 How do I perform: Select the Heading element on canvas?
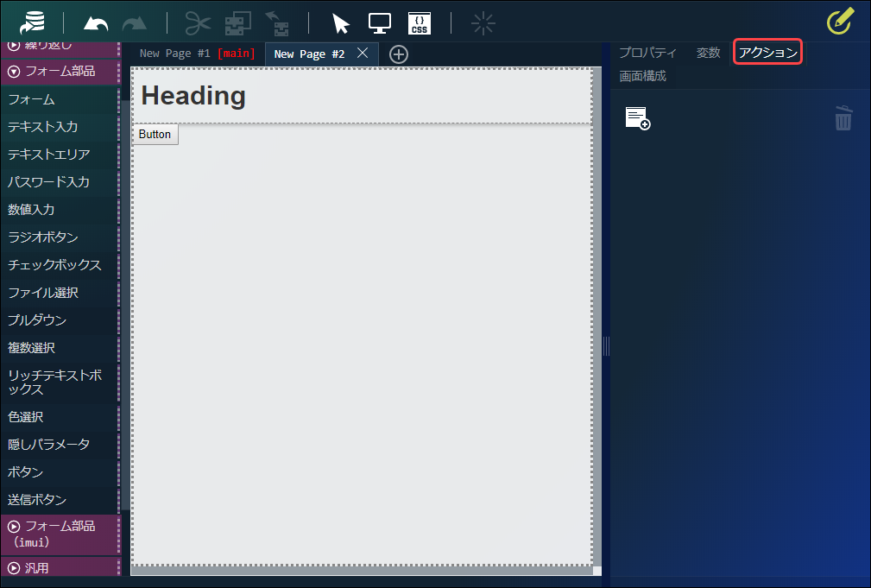click(193, 96)
